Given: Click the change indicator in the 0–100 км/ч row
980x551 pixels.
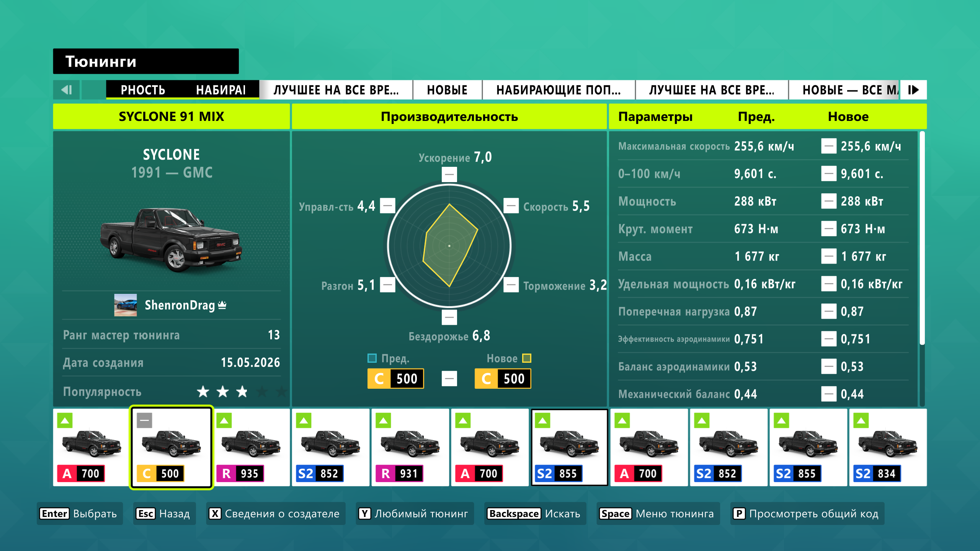Looking at the screenshot, I should pyautogui.click(x=829, y=174).
